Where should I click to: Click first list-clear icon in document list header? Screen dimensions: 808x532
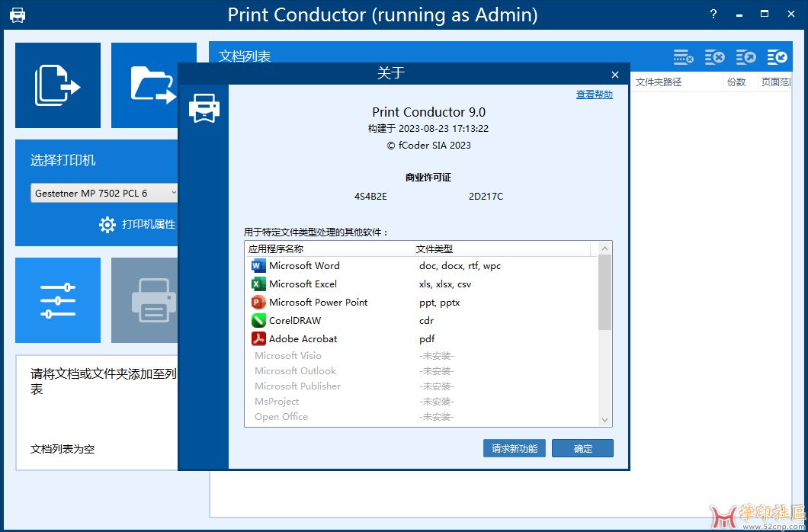[683, 57]
